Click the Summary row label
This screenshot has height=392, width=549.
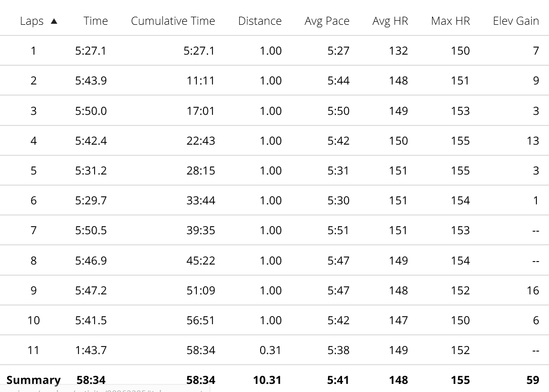pyautogui.click(x=33, y=380)
